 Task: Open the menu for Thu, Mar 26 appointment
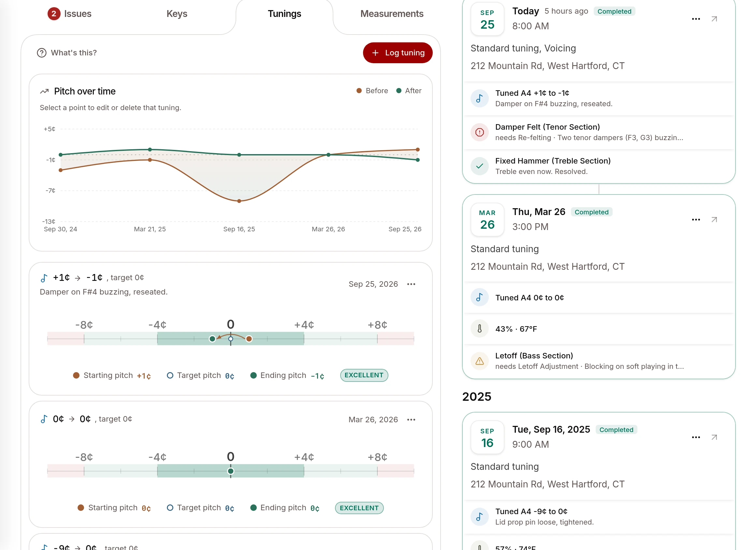click(x=696, y=220)
